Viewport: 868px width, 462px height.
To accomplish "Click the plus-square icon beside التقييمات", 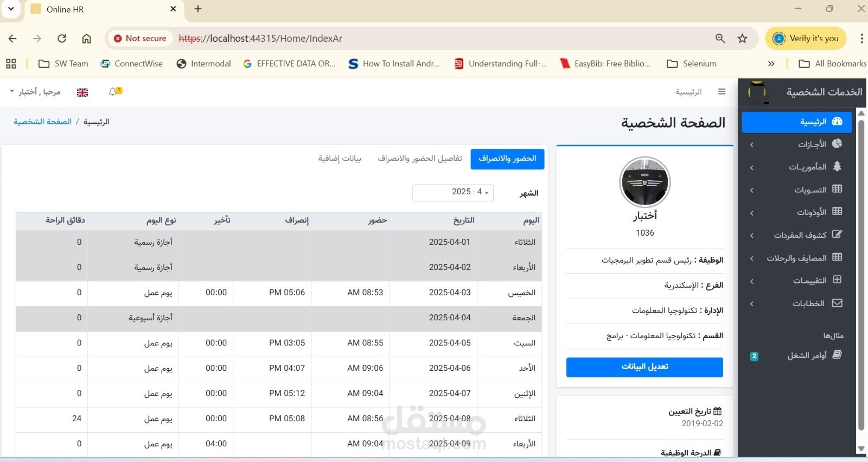I will (x=837, y=280).
